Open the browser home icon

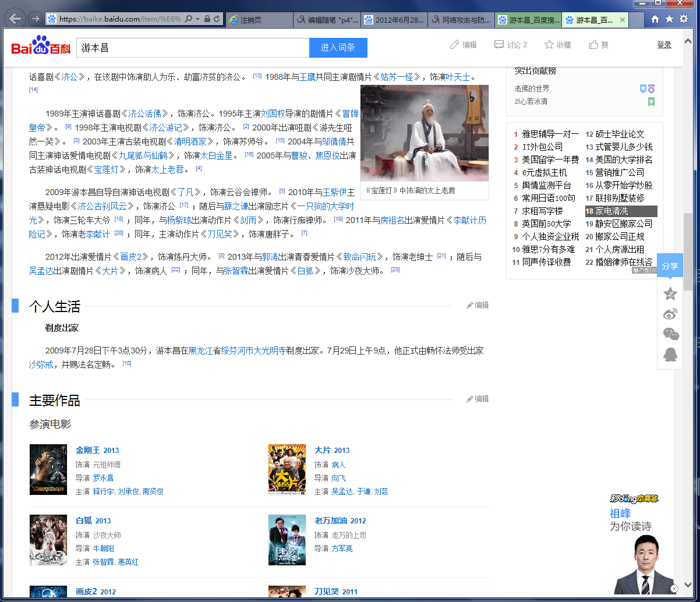click(655, 19)
